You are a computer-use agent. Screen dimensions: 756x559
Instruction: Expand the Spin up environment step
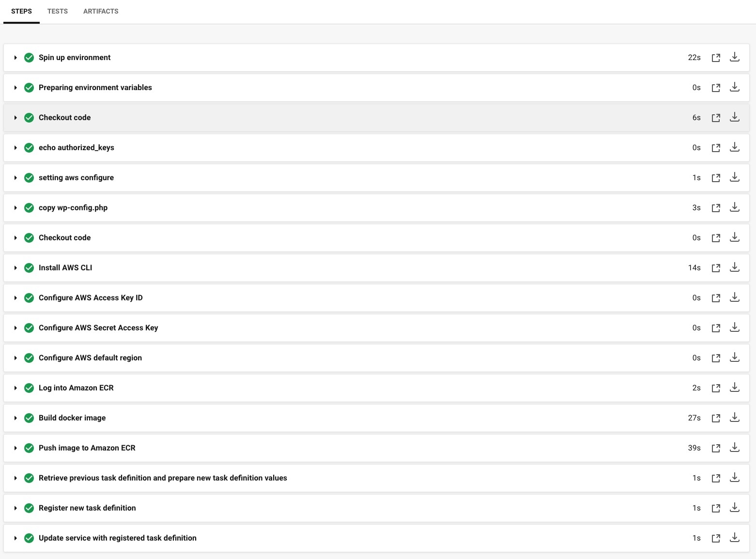coord(15,58)
